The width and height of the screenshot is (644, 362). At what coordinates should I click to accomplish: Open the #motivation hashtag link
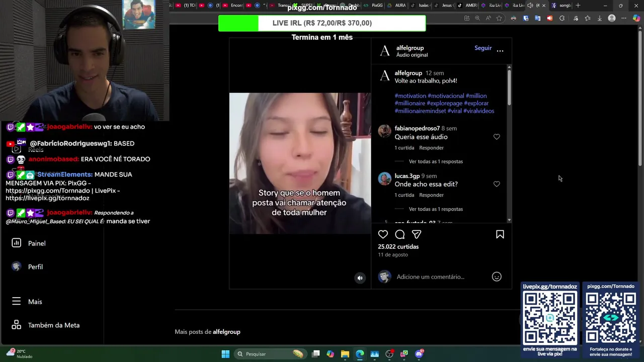coord(410,96)
